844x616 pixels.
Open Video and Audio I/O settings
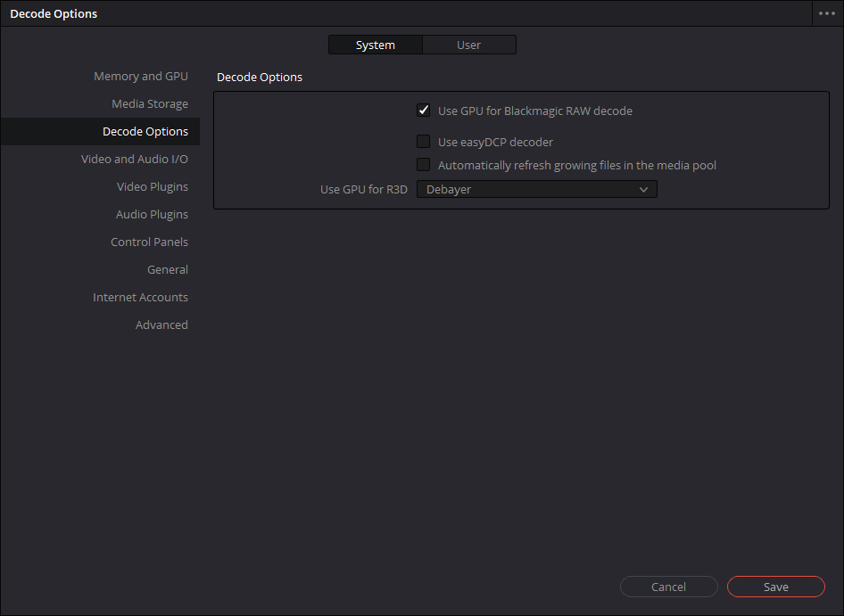point(134,160)
